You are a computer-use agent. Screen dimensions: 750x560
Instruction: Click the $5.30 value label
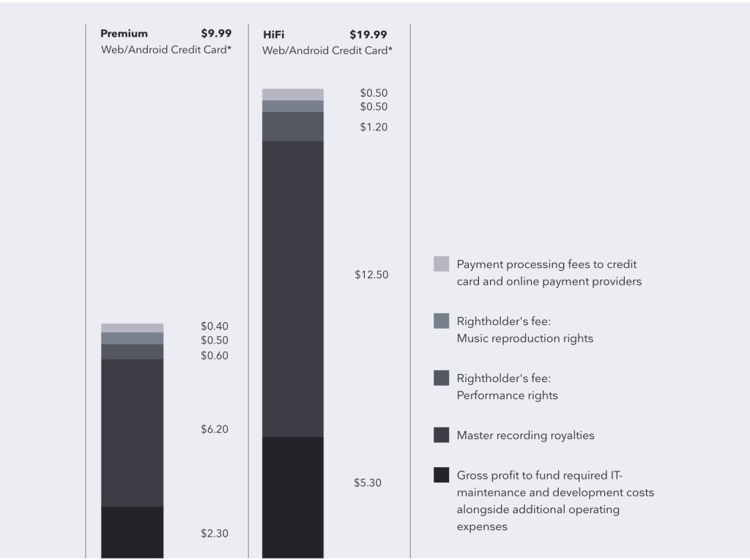point(367,483)
